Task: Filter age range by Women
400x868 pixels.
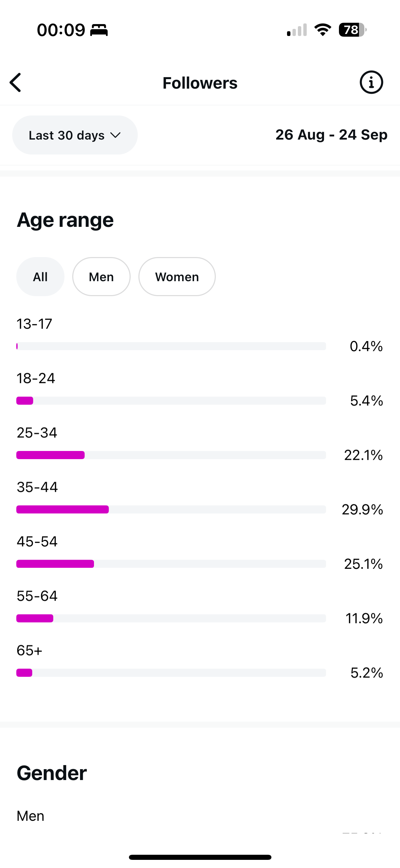Action: tap(177, 277)
